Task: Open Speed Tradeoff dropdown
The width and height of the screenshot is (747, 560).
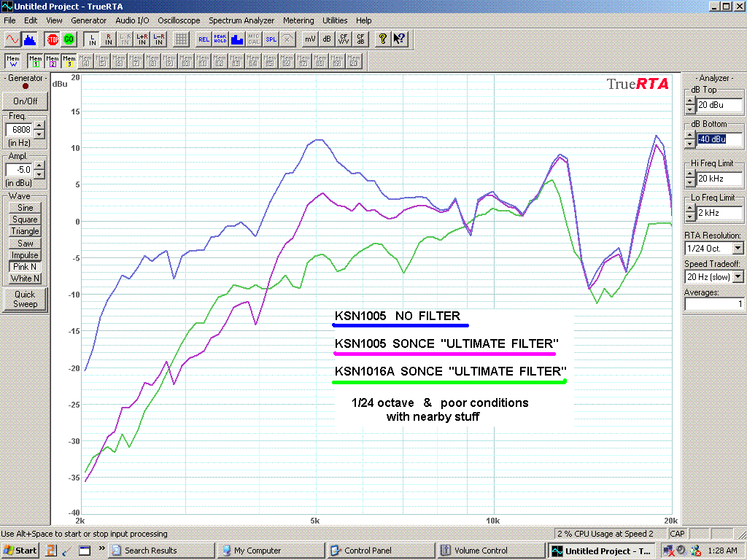Action: click(x=738, y=276)
